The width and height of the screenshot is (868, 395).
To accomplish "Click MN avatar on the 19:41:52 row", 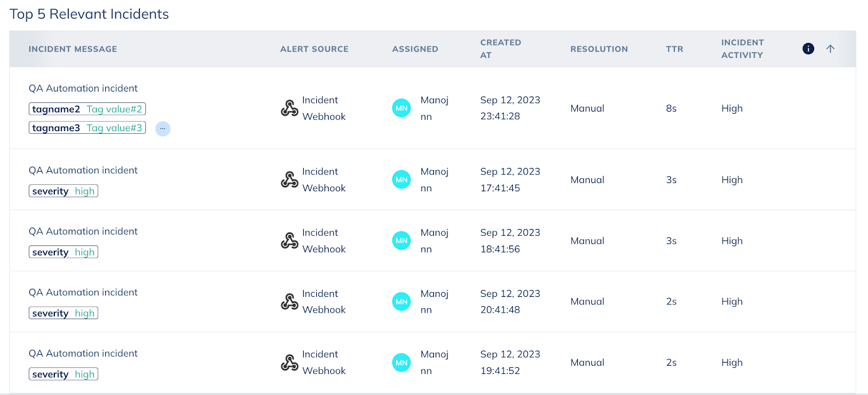I will pos(401,362).
